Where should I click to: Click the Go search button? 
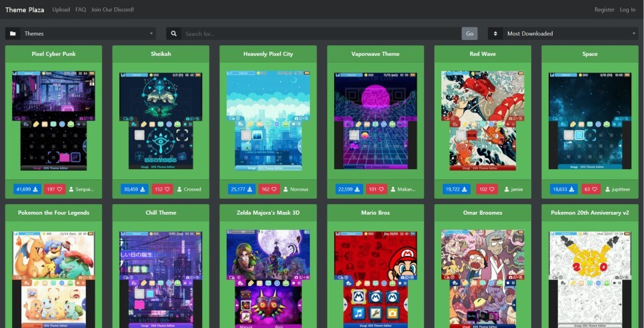coord(469,33)
